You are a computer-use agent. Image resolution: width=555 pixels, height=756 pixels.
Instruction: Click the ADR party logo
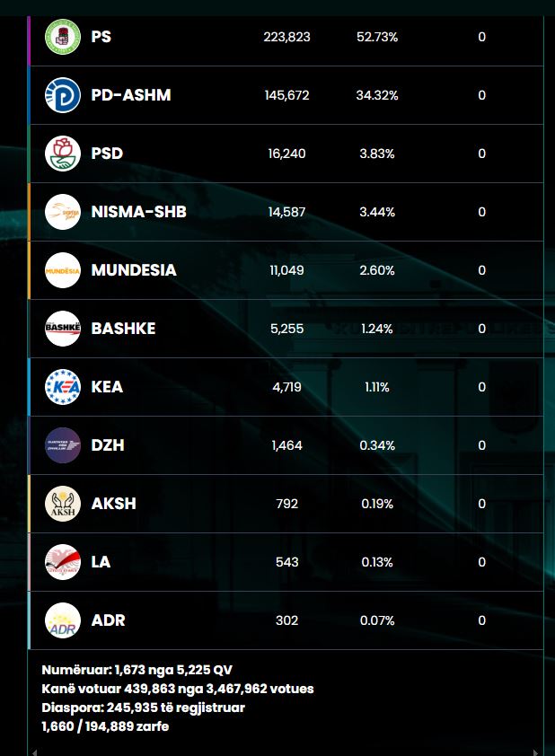pos(63,620)
